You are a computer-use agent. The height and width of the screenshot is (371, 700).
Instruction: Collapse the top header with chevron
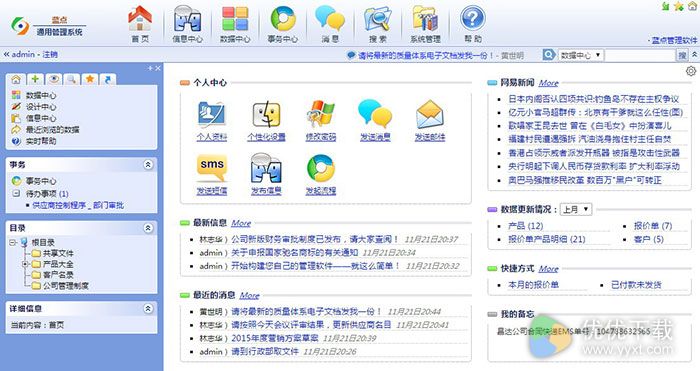[x=695, y=54]
